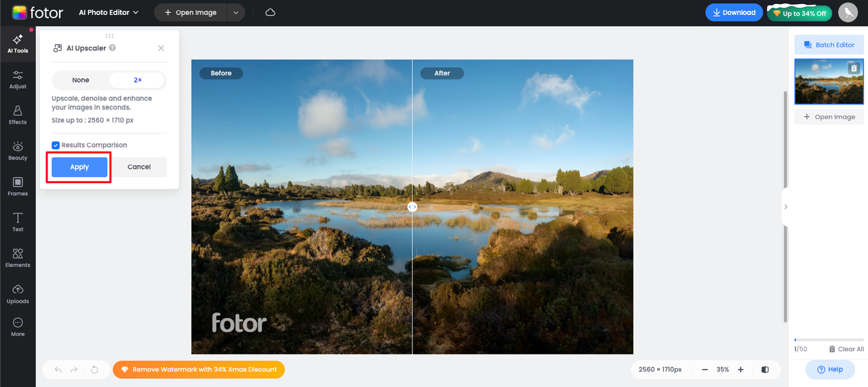Click the undo arrow

click(58, 369)
